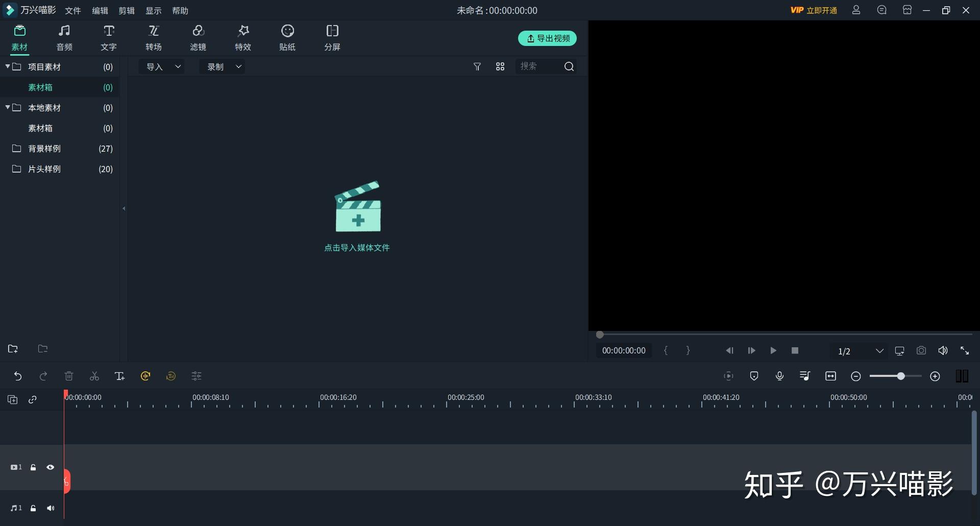Select the 片头样例 folder
The height and width of the screenshot is (526, 980).
pyautogui.click(x=60, y=169)
